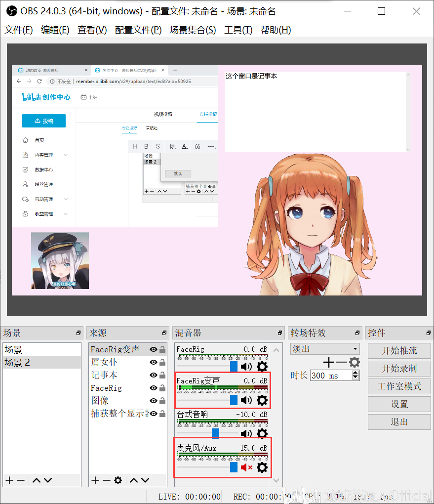
Task: Move selected source up
Action: pos(134,480)
